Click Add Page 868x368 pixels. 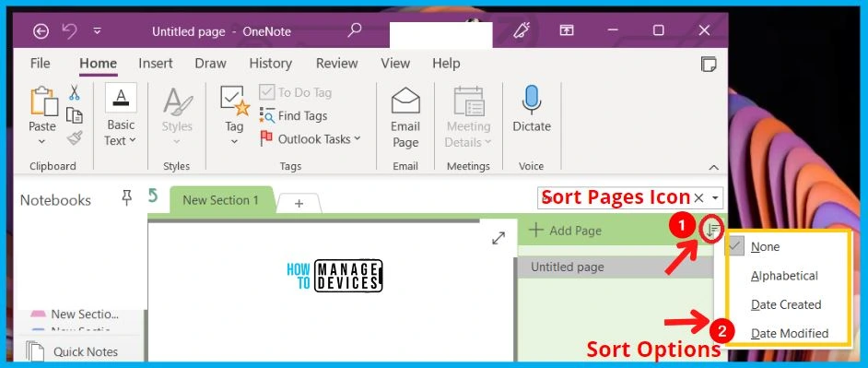(565, 231)
